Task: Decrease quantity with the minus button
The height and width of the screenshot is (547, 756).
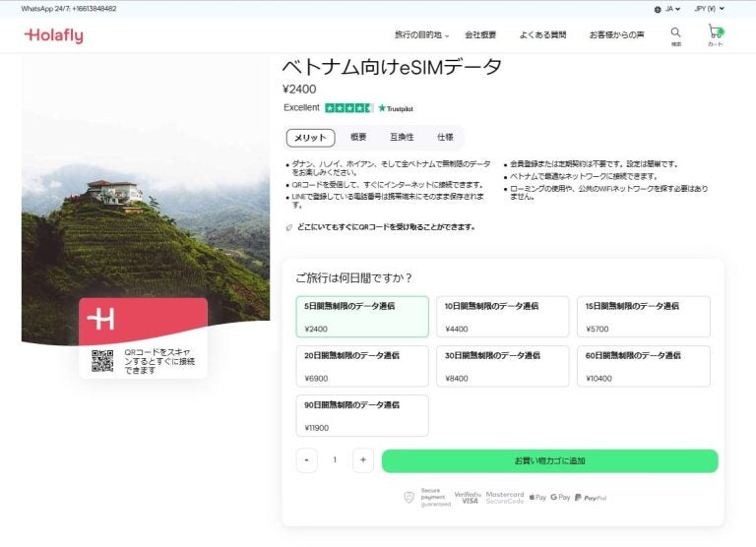Action: 307,460
